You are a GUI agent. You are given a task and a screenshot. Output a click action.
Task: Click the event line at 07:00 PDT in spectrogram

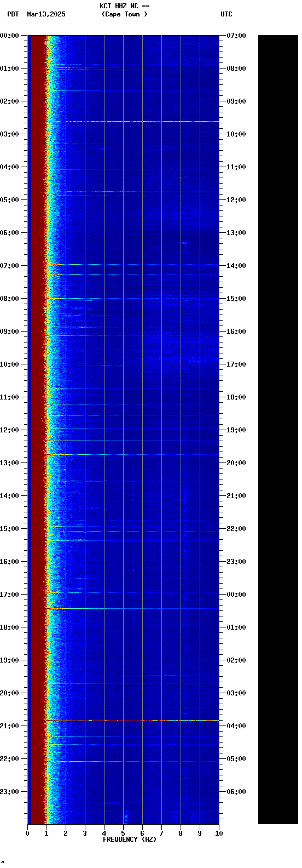click(x=132, y=264)
